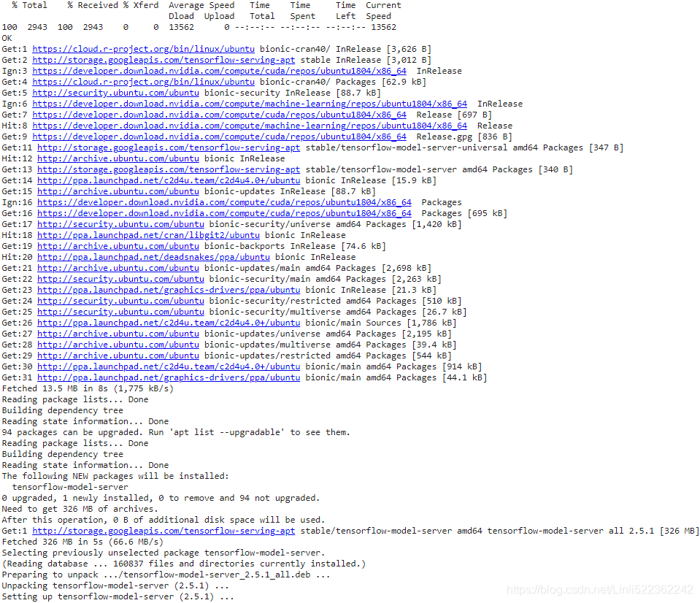Open the Get:15 bionic-updates InRelease link
The image size is (700, 603).
coord(118,191)
